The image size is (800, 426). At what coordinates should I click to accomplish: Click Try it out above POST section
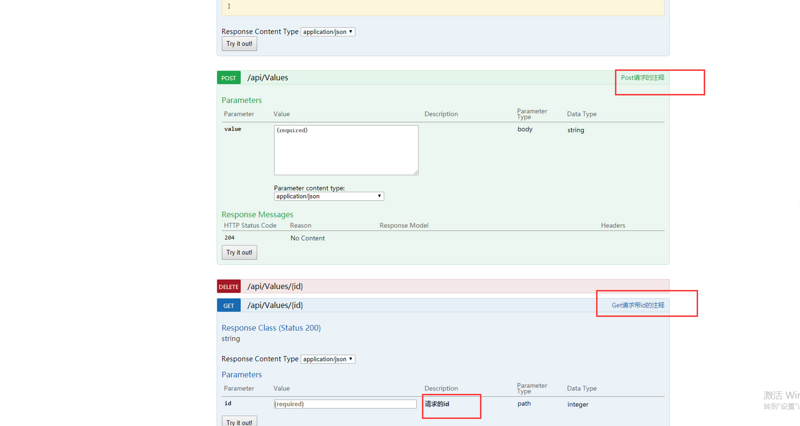coord(239,44)
